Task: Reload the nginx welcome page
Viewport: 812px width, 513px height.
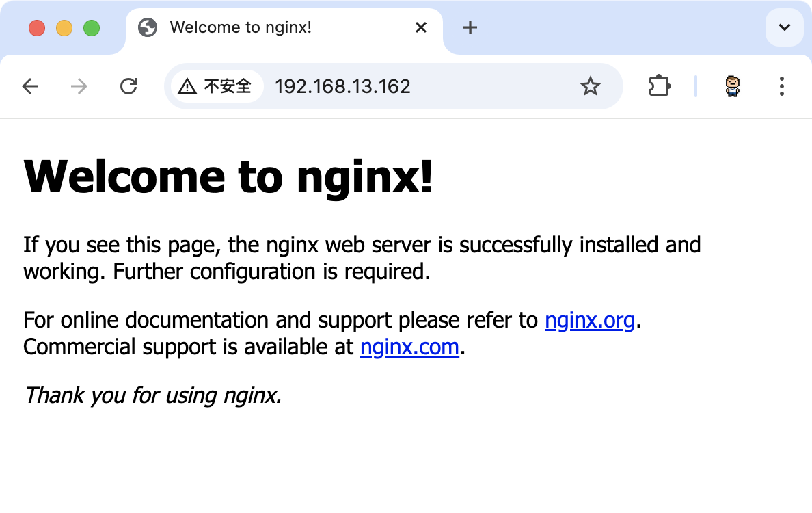Action: click(x=128, y=86)
